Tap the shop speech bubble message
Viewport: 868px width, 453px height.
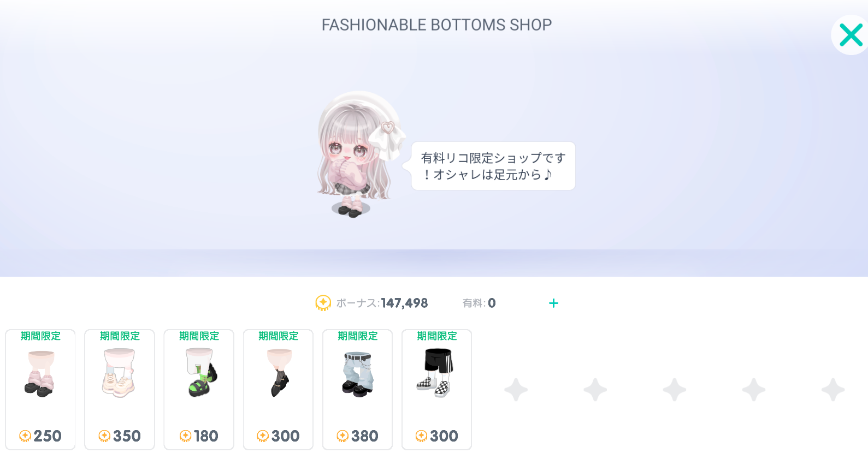[x=493, y=166]
